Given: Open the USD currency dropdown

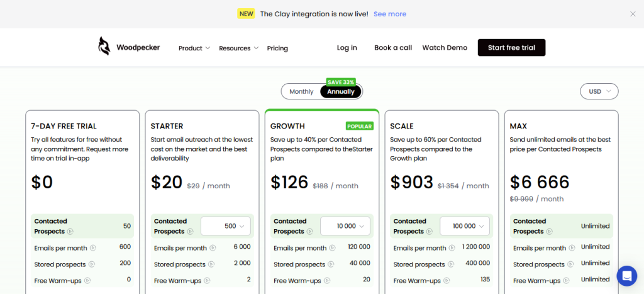Looking at the screenshot, I should pos(599,91).
